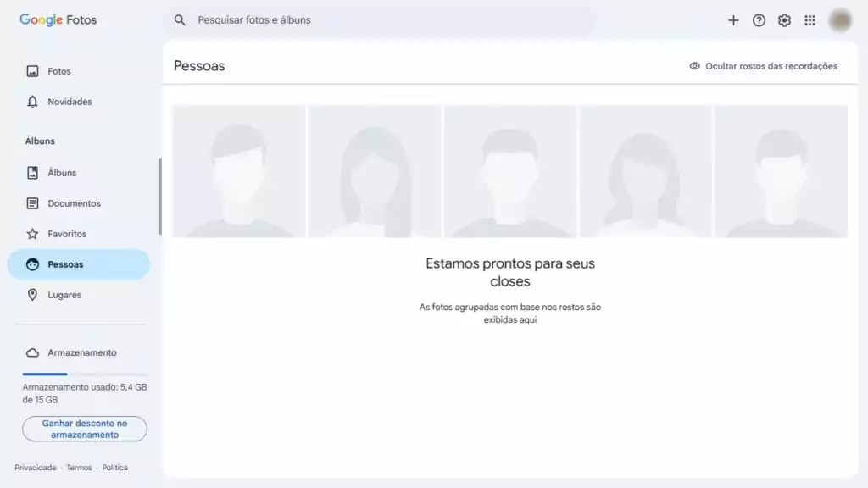Click the Fotos image icon in sidebar
The width and height of the screenshot is (868, 488).
coord(33,71)
